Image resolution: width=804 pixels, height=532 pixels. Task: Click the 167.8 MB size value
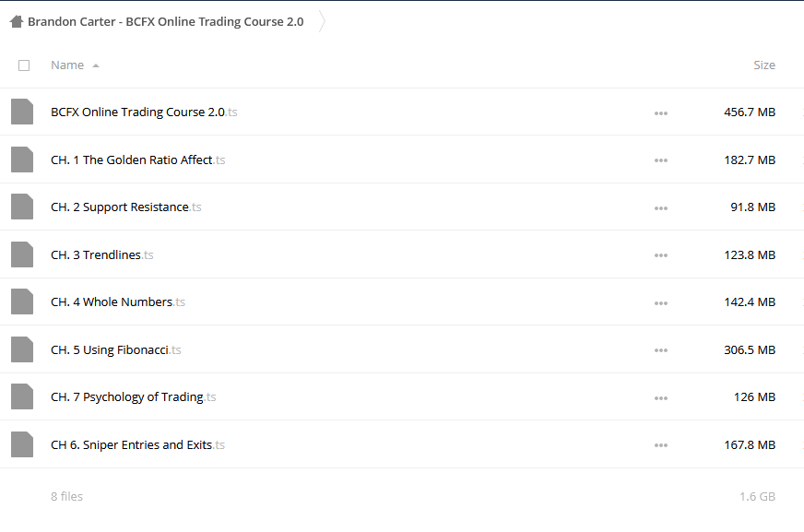(750, 445)
